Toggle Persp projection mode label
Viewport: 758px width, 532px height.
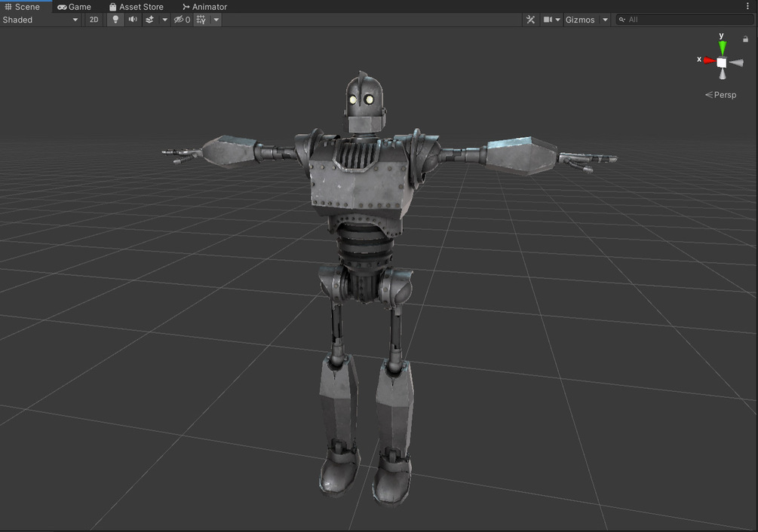[721, 95]
